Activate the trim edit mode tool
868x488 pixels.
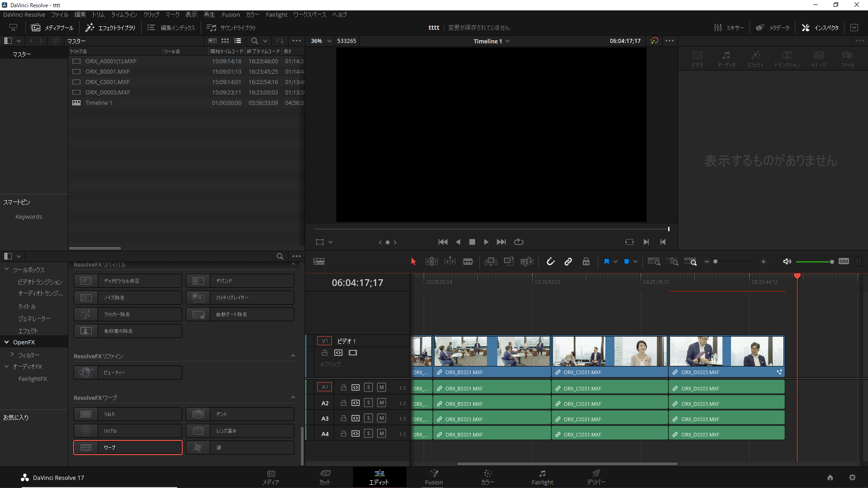click(432, 262)
